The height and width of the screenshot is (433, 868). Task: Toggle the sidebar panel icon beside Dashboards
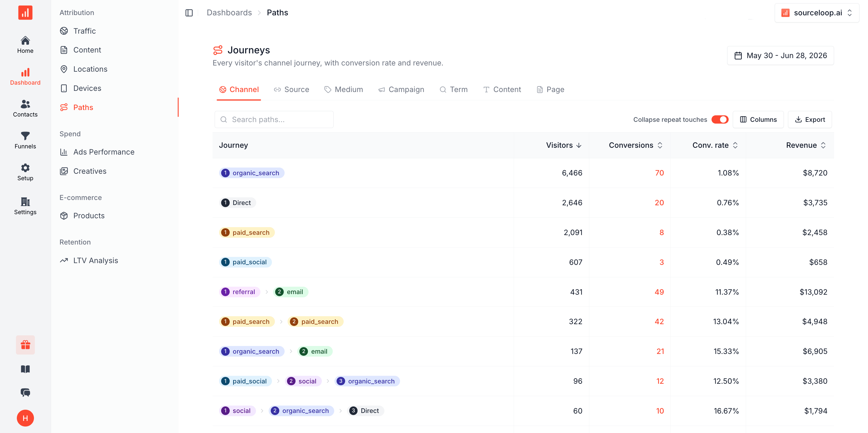[x=189, y=13]
